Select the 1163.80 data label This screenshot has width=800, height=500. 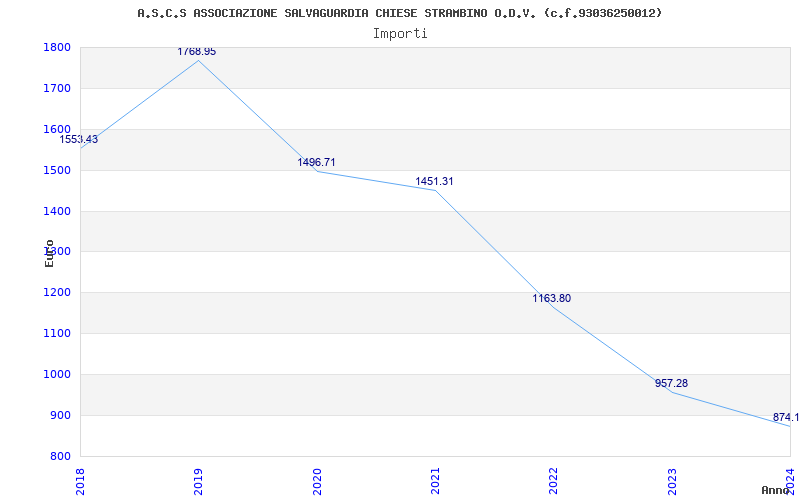click(x=552, y=298)
